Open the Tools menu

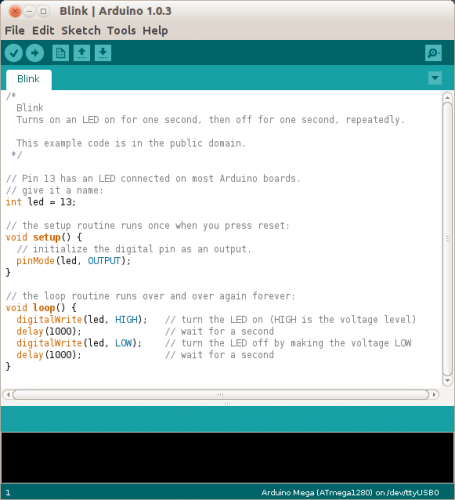click(121, 30)
